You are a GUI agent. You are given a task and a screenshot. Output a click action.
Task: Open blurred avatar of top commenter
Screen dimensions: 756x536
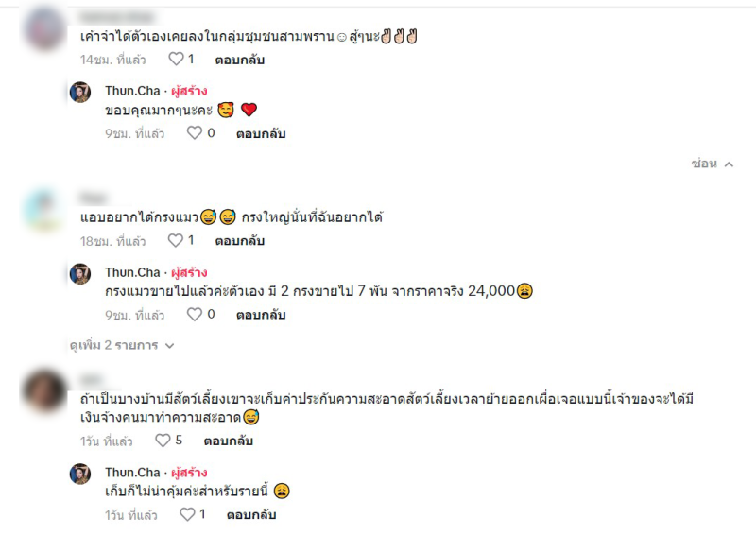[x=44, y=28]
